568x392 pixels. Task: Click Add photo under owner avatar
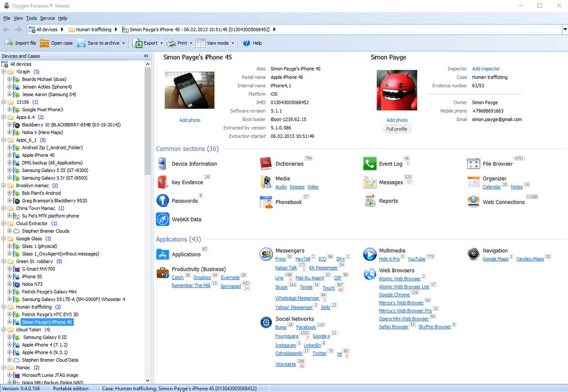click(x=397, y=120)
